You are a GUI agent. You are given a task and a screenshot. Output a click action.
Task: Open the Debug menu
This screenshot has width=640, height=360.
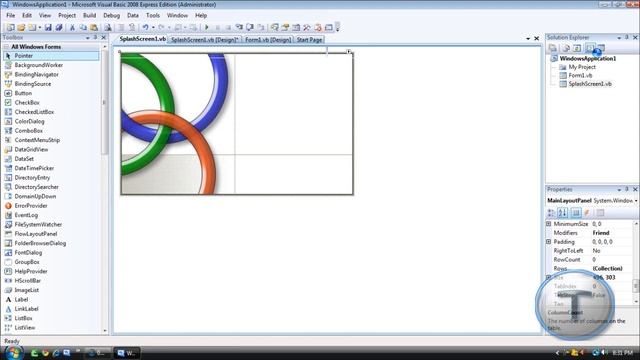point(111,15)
